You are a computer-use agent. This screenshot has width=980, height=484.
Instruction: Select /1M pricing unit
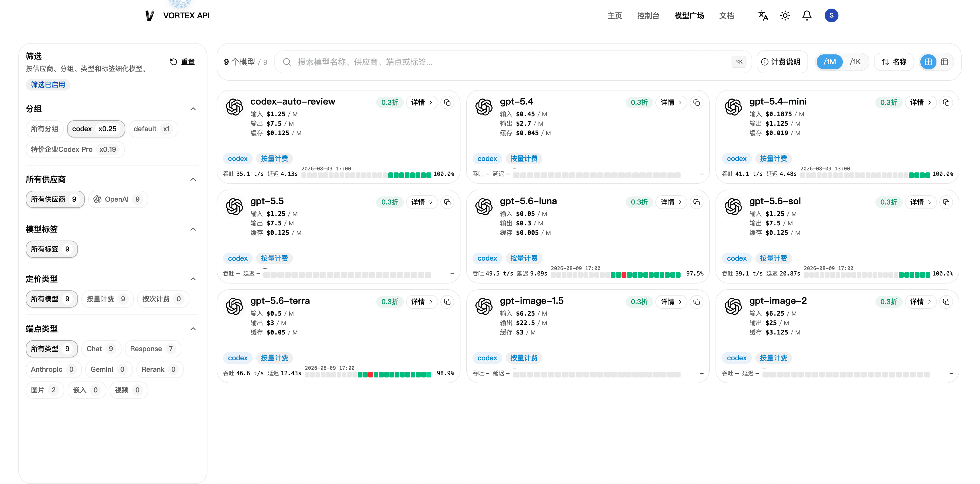pyautogui.click(x=830, y=62)
